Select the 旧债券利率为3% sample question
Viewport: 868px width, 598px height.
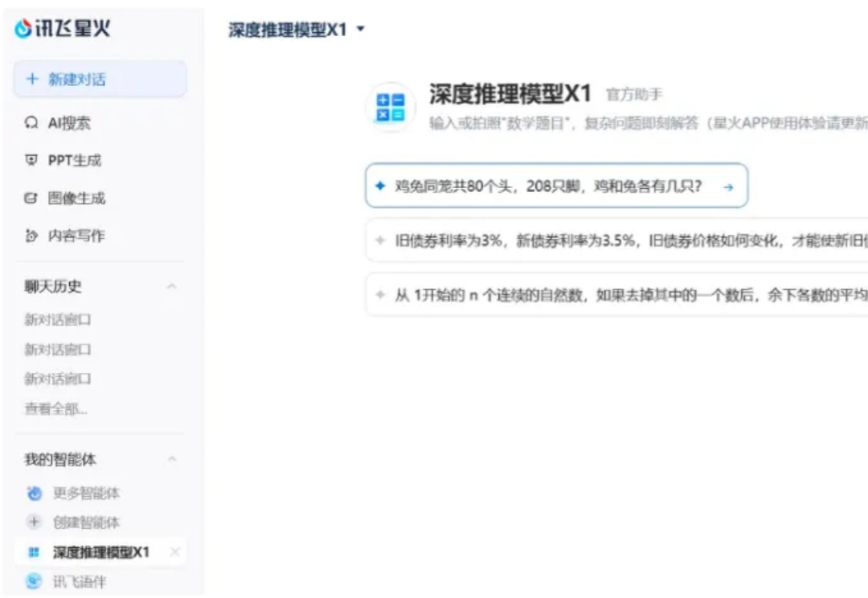616,241
